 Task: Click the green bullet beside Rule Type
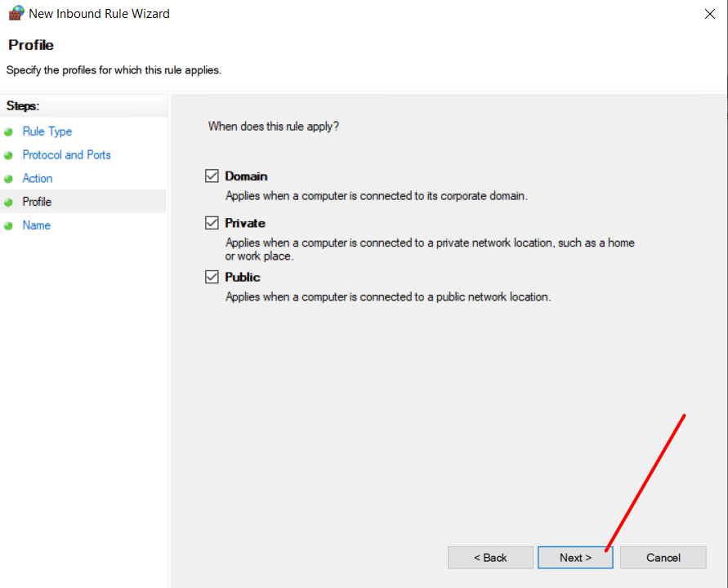coord(8,132)
